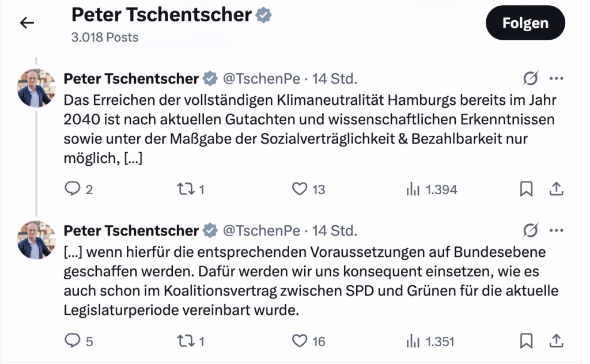This screenshot has width=590, height=364.
Task: View analytics showing 1.394 views
Action: coord(413,189)
